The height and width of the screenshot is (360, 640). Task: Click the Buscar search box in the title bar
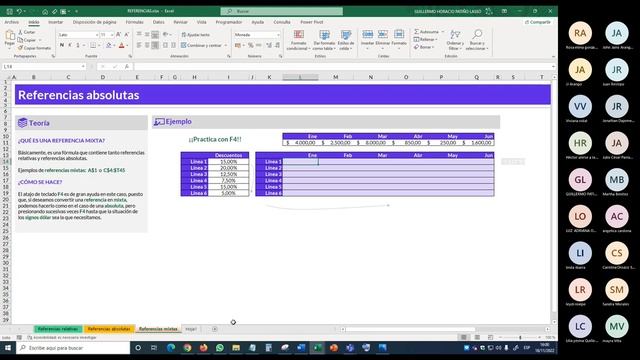click(282, 11)
